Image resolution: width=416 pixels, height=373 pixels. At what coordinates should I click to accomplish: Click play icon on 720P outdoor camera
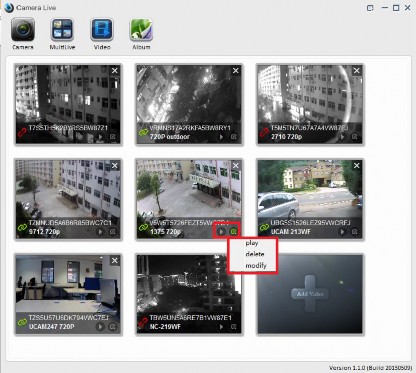click(x=221, y=137)
